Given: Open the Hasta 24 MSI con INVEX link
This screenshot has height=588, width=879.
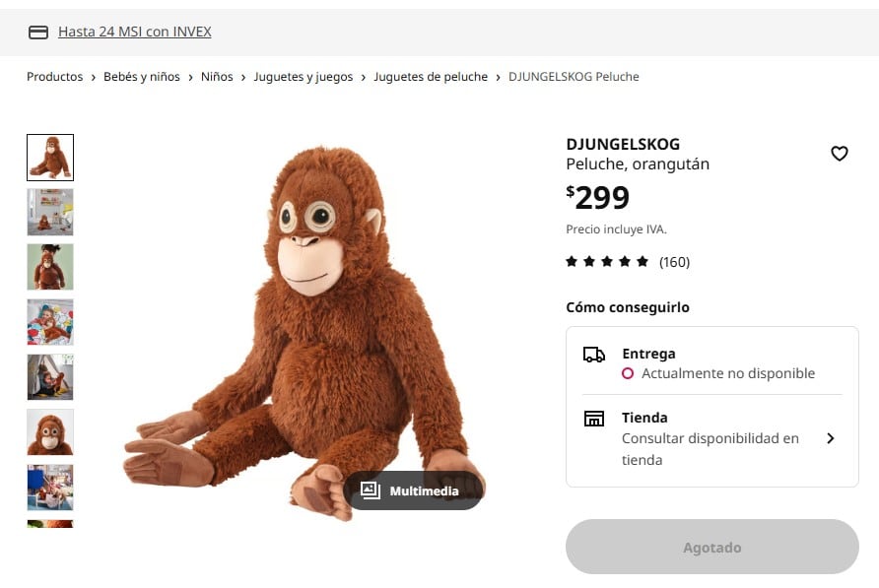Looking at the screenshot, I should (x=135, y=31).
